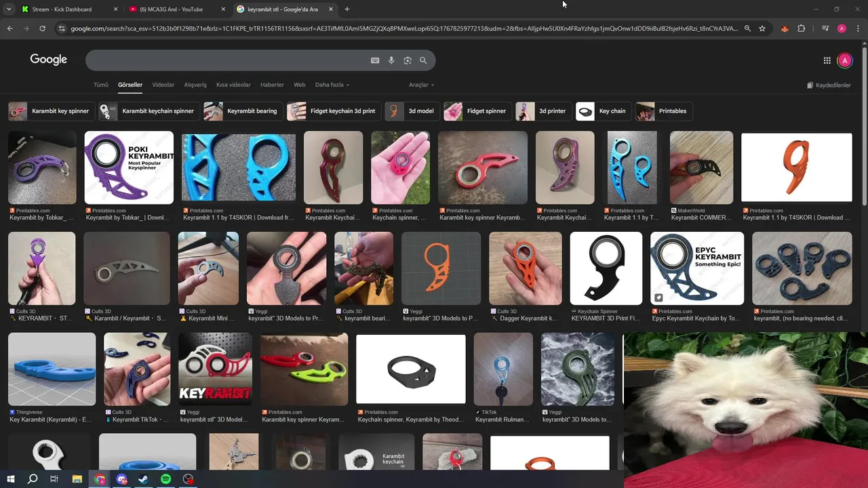Expand the Daha fazla dropdown

pos(332,85)
